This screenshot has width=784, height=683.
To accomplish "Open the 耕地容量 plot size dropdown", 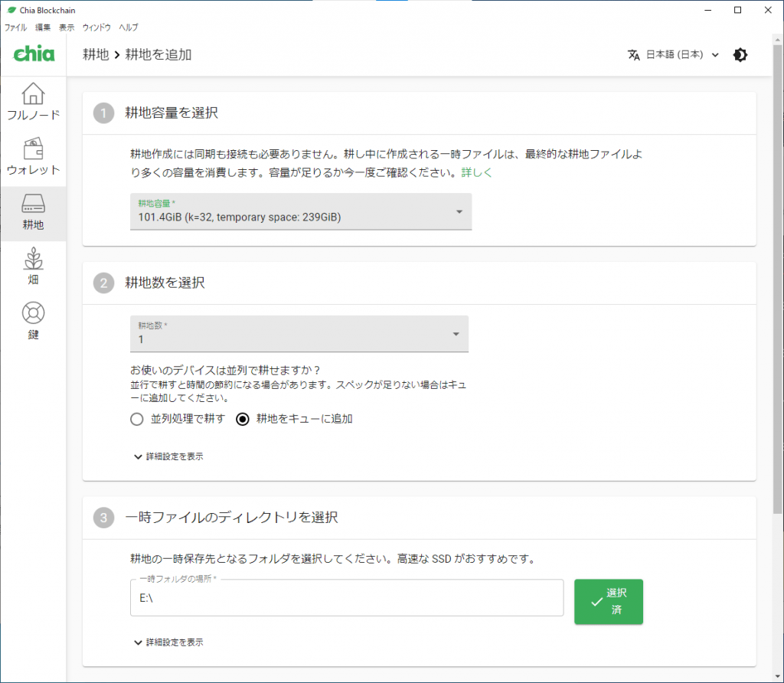I will [x=301, y=211].
